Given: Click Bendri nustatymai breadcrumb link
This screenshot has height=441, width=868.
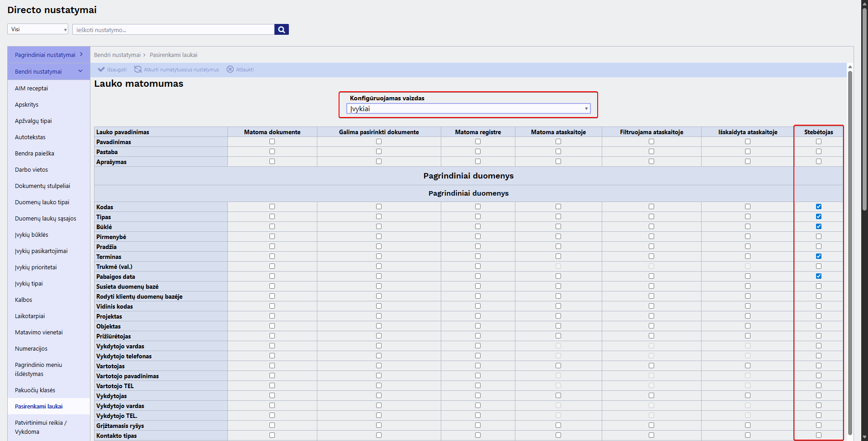Looking at the screenshot, I should 117,55.
